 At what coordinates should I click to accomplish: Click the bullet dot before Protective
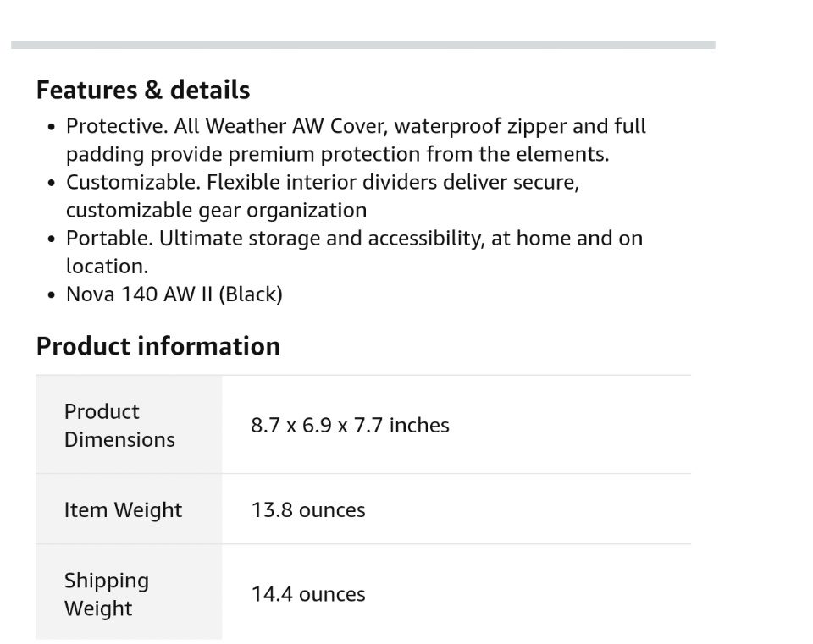[53, 127]
